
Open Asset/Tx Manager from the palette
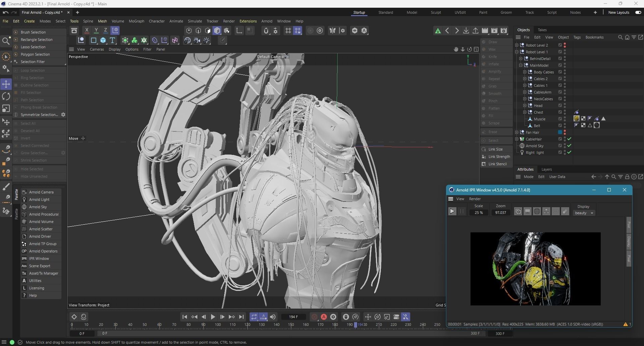pyautogui.click(x=41, y=273)
